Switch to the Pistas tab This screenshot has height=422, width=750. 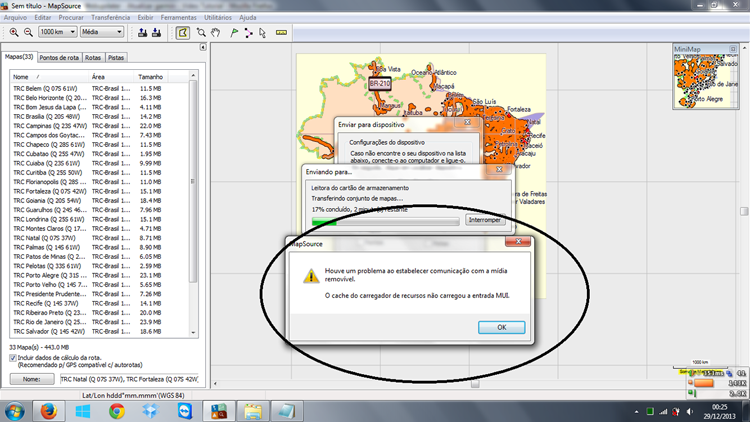(x=116, y=57)
